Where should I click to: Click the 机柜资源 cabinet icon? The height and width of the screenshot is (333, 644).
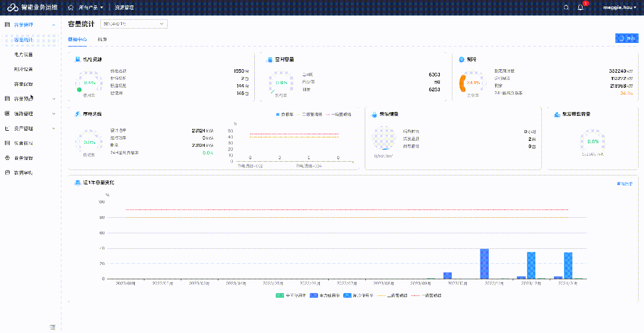point(78,60)
